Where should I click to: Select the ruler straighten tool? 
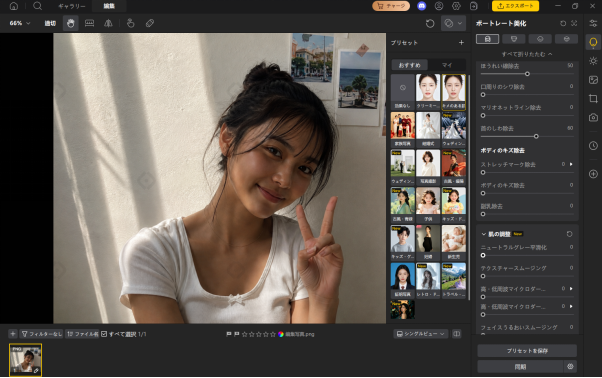tap(89, 23)
